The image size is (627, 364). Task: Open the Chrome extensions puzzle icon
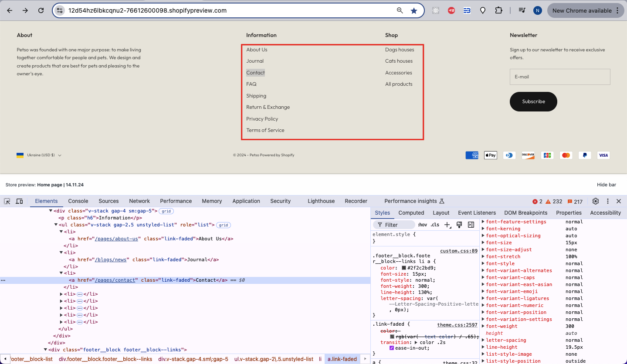pos(498,10)
